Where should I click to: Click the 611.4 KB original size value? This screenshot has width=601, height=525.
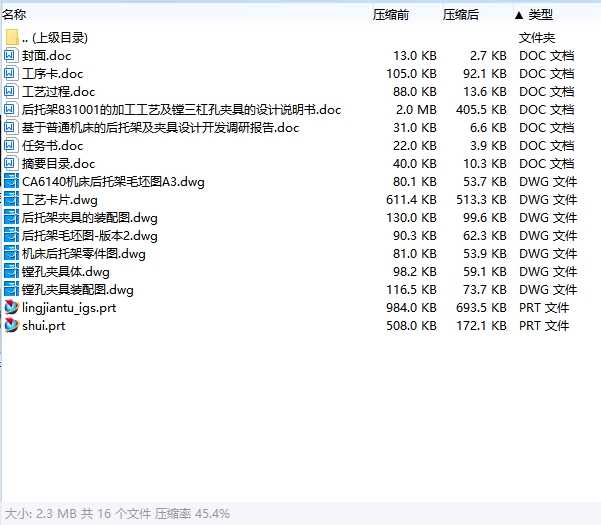[x=411, y=200]
